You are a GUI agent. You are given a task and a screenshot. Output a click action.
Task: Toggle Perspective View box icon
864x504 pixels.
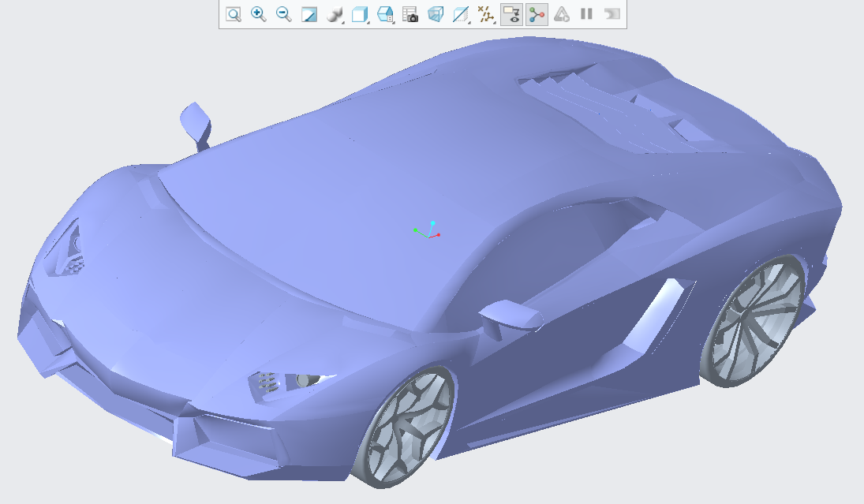point(436,14)
